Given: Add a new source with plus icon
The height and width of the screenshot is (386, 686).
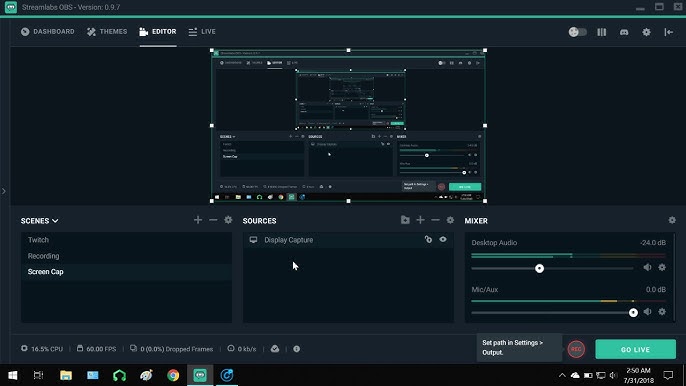Looking at the screenshot, I should click(420, 220).
